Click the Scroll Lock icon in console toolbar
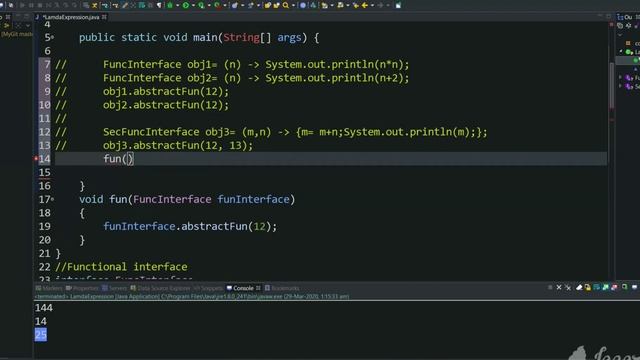Viewport: 640px width, 360px height. [588, 288]
